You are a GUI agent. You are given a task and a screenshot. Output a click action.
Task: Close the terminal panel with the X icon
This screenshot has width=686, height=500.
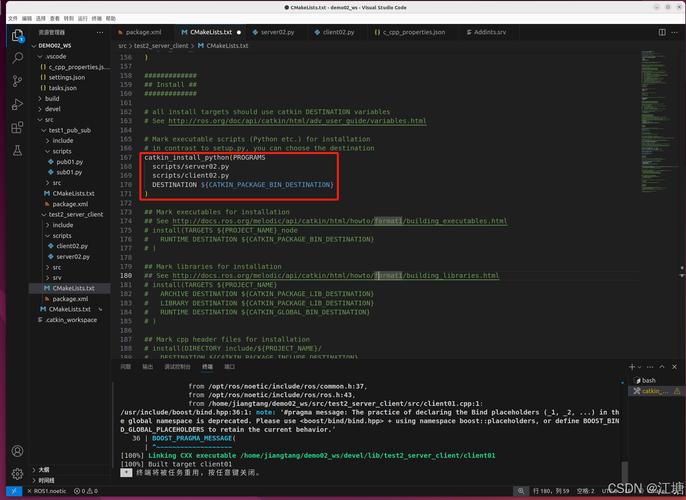click(x=674, y=367)
